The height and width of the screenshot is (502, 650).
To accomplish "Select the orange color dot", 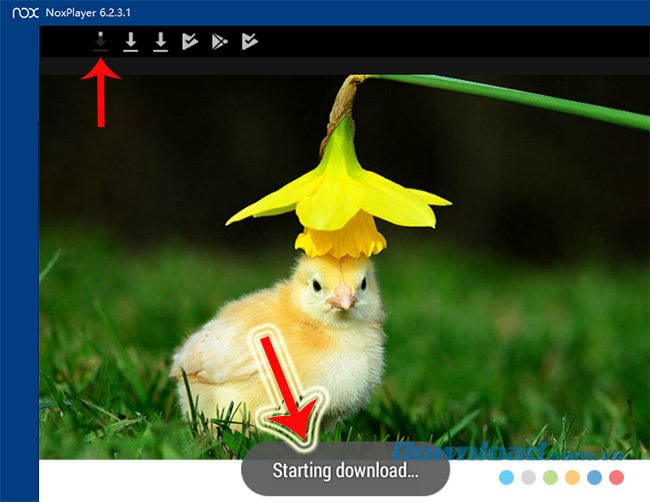I will coord(572,478).
